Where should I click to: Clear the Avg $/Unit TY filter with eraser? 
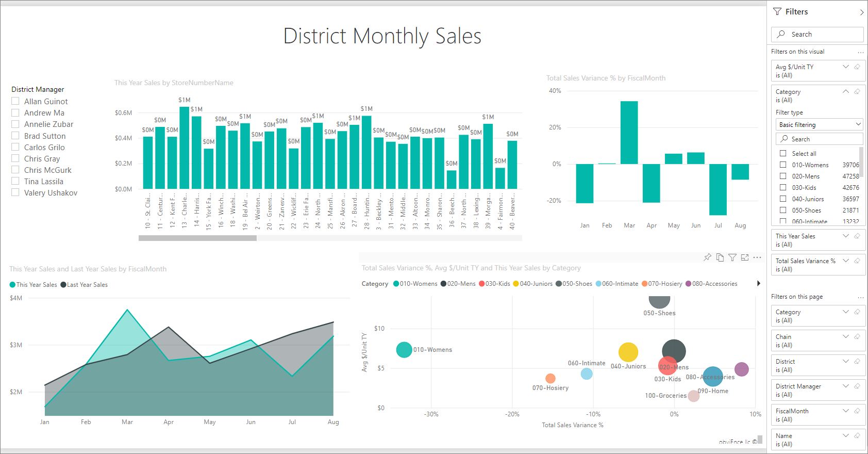(857, 67)
